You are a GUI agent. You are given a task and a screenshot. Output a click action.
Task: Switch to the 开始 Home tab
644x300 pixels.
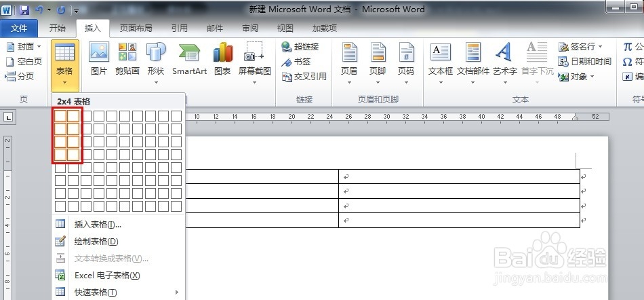click(57, 29)
